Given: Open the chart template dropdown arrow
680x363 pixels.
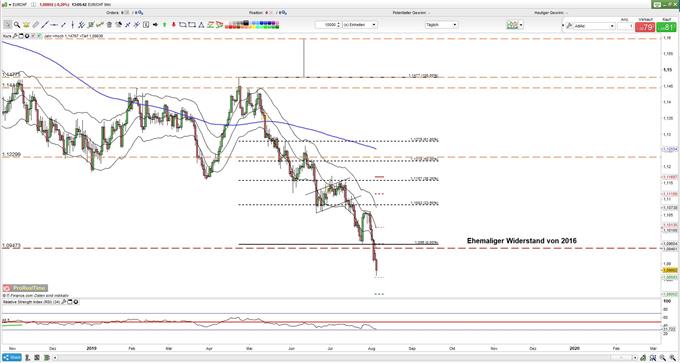Looking at the screenshot, I should tap(521, 25).
